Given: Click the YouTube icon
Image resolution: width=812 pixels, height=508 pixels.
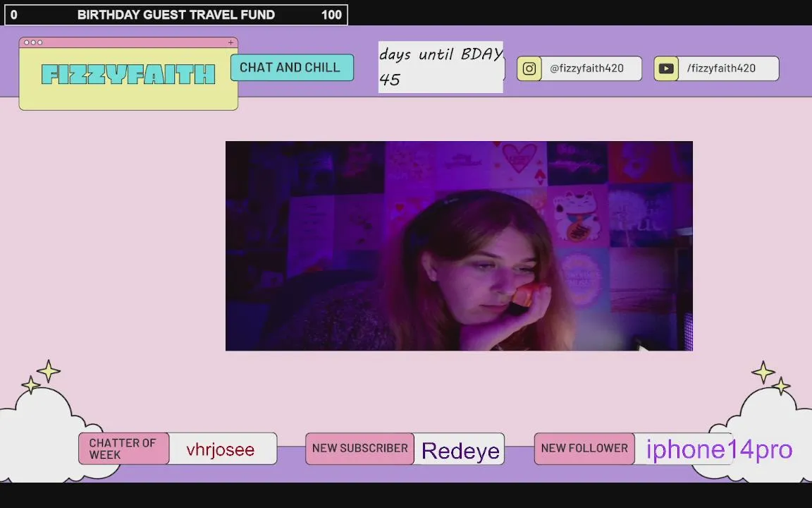Looking at the screenshot, I should point(666,68).
